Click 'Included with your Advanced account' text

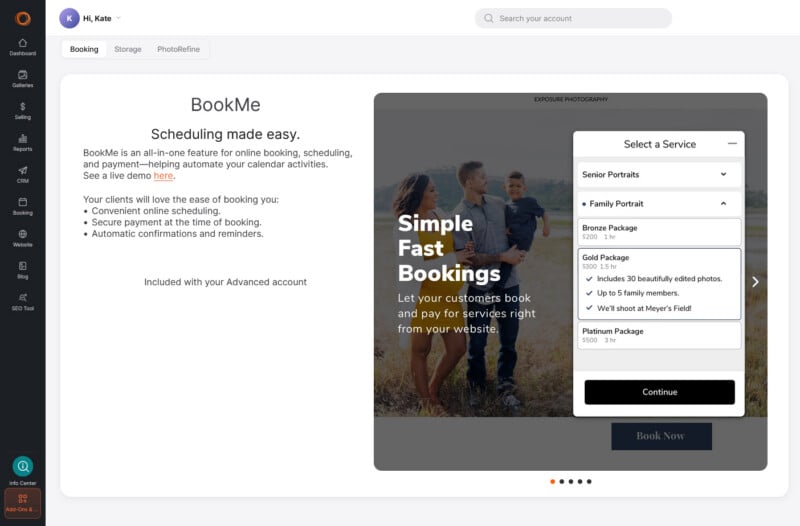(225, 282)
